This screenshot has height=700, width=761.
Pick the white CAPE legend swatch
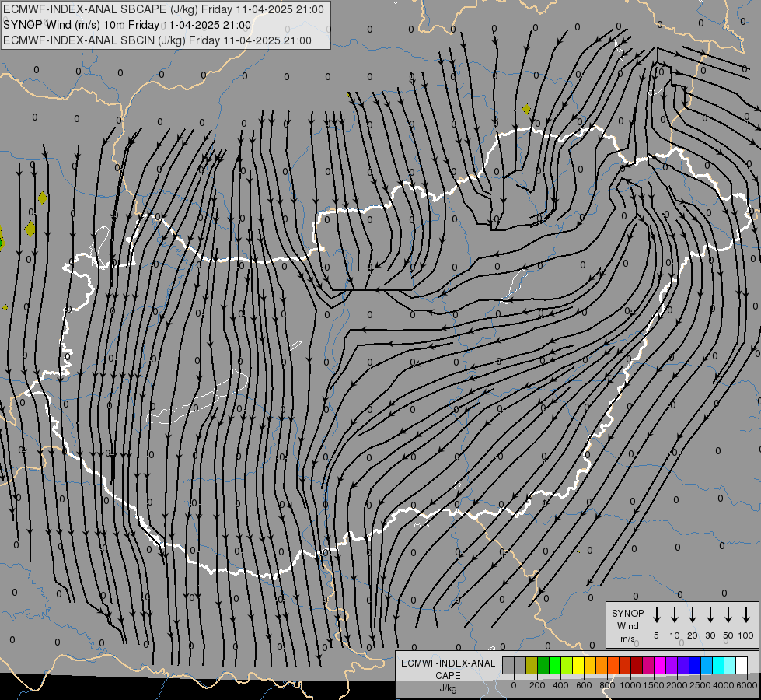742,665
